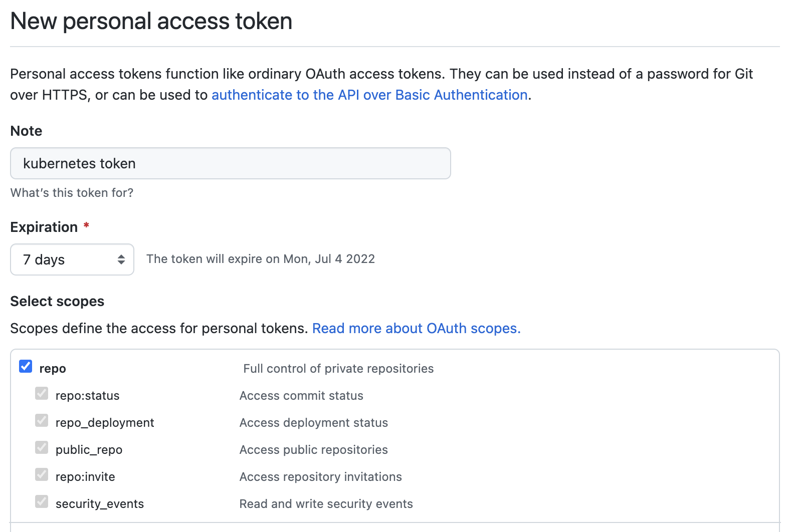Click the Select scopes heading
790x532 pixels.
pyautogui.click(x=57, y=301)
